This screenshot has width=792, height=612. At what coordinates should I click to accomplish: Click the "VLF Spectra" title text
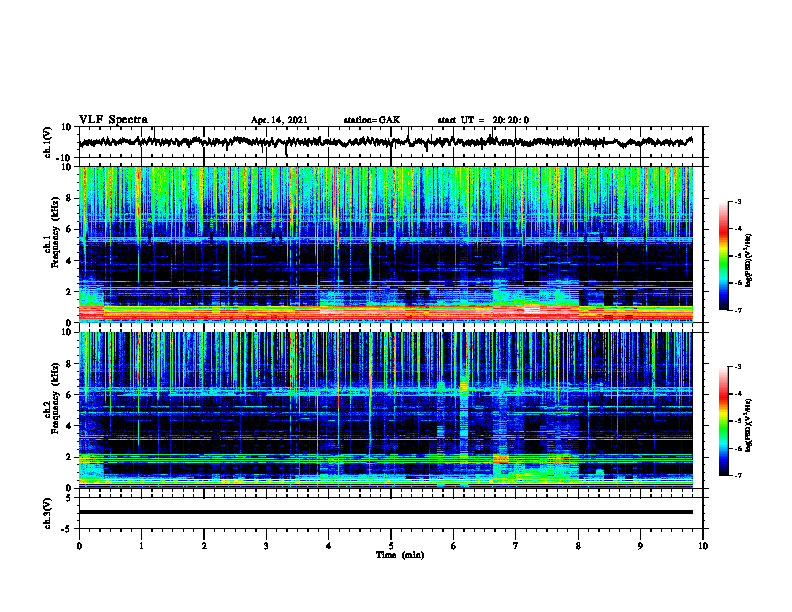coord(113,120)
